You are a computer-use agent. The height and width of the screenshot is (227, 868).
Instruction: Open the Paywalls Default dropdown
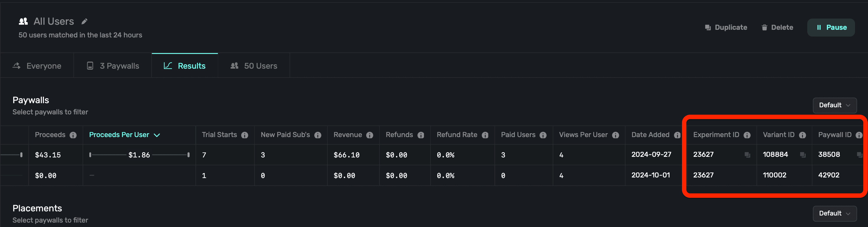click(834, 106)
